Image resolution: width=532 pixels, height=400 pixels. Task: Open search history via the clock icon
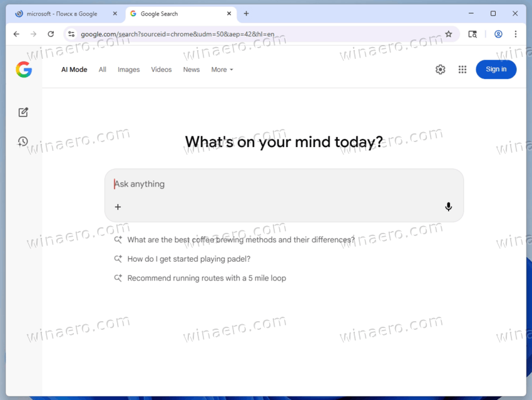click(23, 141)
